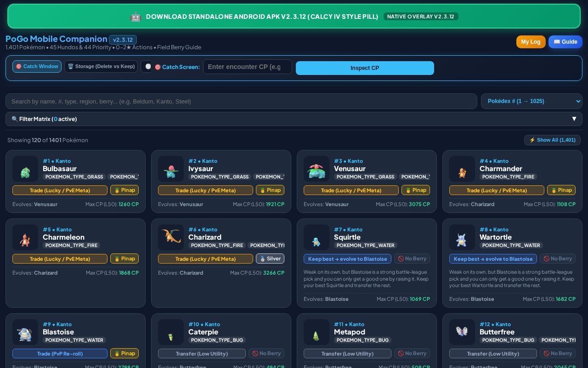The width and height of the screenshot is (588, 368).
Task: Click the Inspect CP button
Action: click(x=365, y=68)
